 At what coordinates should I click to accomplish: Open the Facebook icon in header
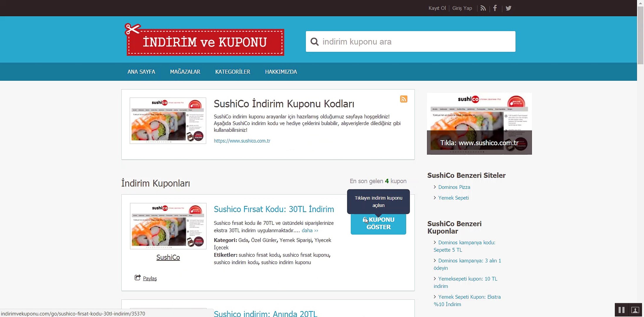click(x=495, y=8)
